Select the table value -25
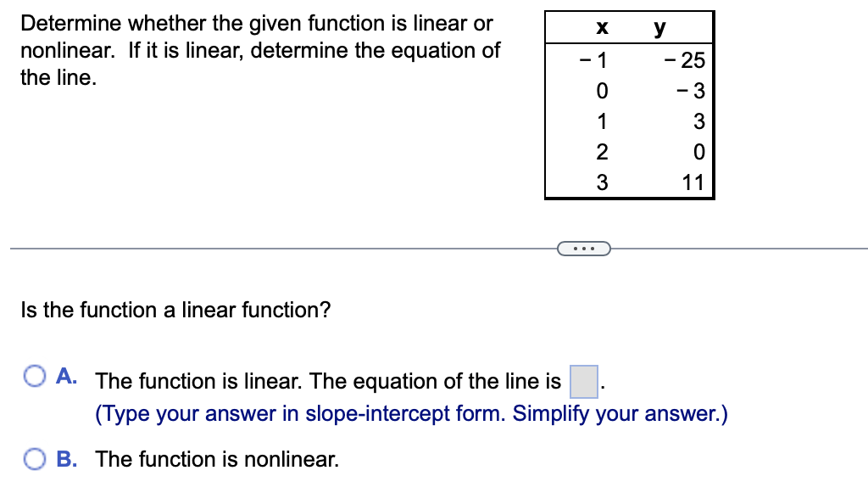This screenshot has width=868, height=504. tap(683, 60)
